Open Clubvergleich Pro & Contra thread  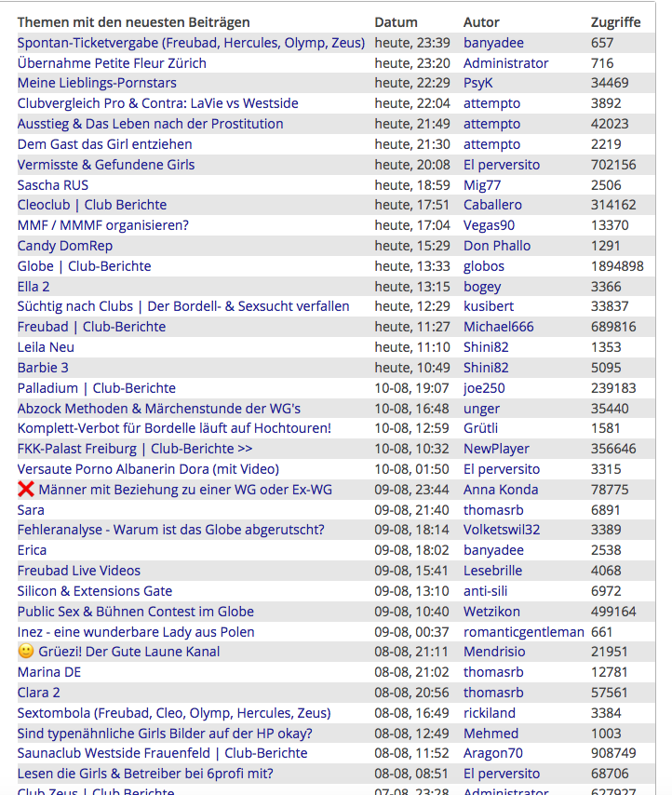pyautogui.click(x=157, y=103)
